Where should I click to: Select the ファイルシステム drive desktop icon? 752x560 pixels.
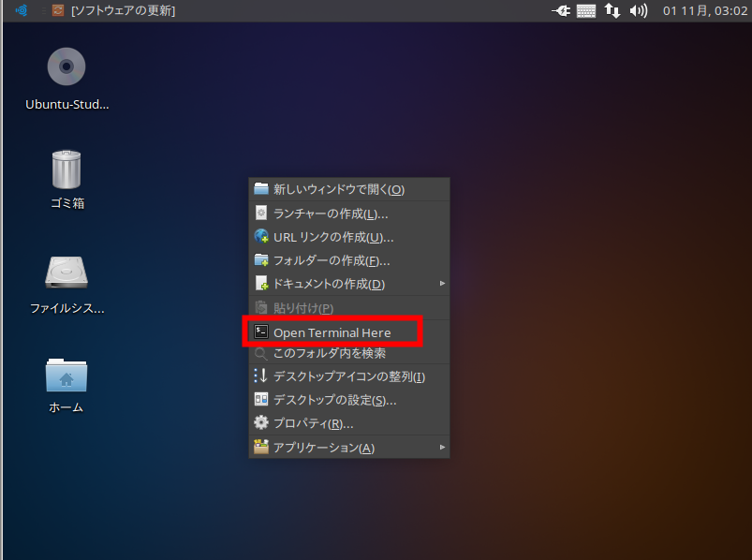tap(66, 272)
